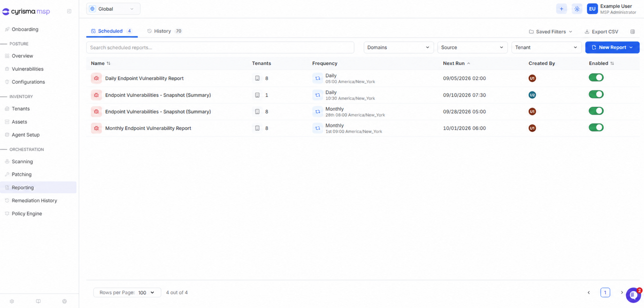Click bug icon for Daily Endpoint Vulnerability Report
Screen dimensions: 644x308
(x=96, y=78)
